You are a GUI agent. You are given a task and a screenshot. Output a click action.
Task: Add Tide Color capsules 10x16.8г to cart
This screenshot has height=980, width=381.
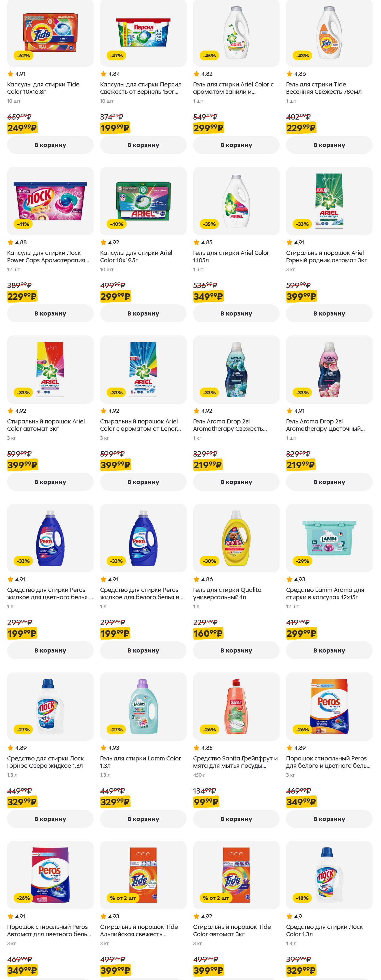[x=50, y=145]
